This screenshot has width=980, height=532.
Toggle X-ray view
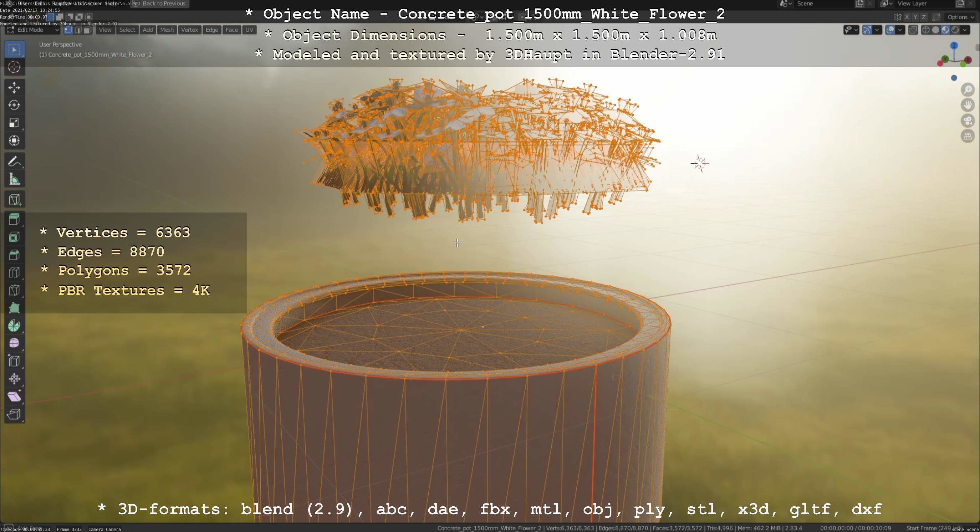coord(913,30)
